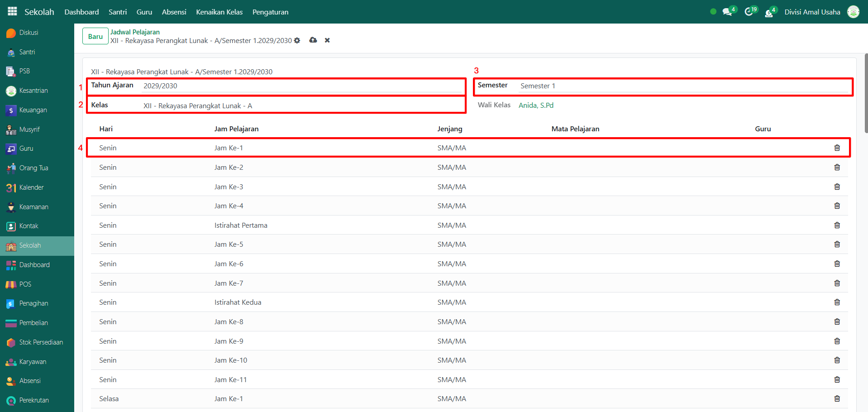This screenshot has width=868, height=412.
Task: Open the Anida, S.Pd wali kelas link
Action: point(536,105)
